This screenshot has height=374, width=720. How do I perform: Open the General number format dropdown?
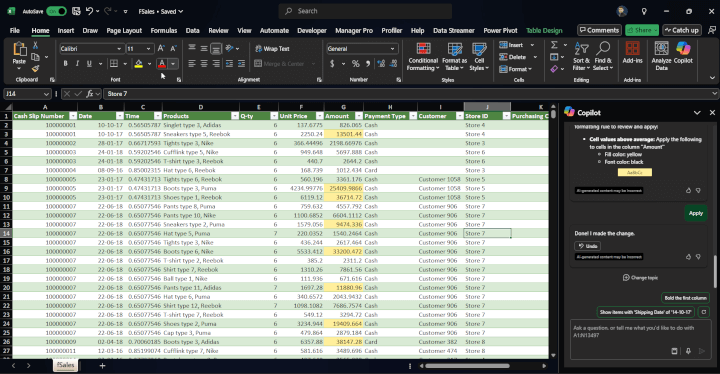[x=392, y=49]
